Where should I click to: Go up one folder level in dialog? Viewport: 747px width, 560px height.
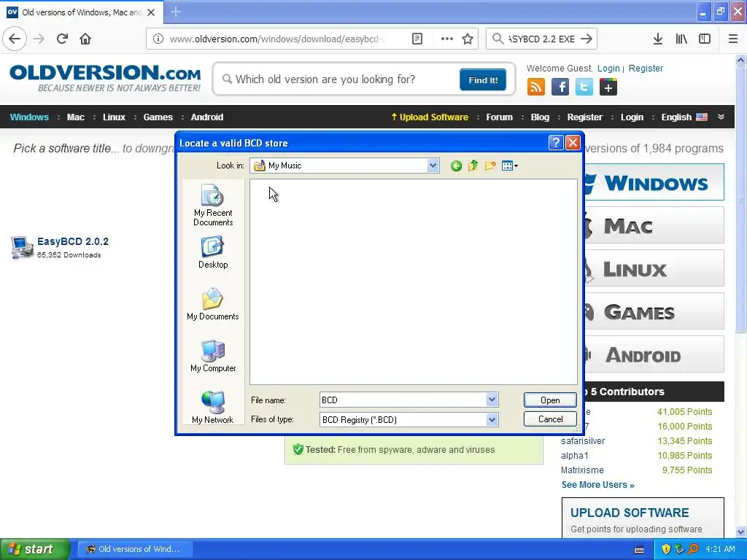[x=473, y=166]
